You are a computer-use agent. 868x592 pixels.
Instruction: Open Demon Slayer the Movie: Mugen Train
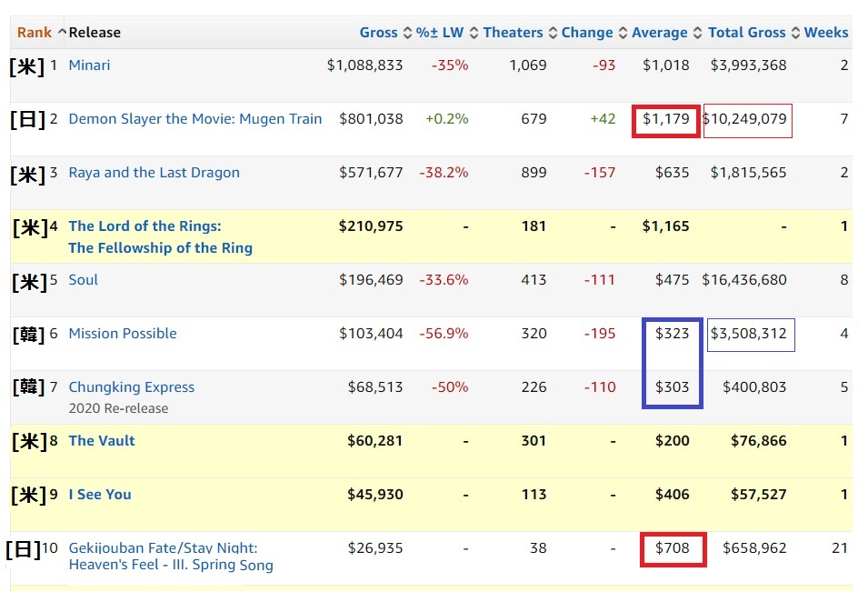pyautogui.click(x=195, y=119)
